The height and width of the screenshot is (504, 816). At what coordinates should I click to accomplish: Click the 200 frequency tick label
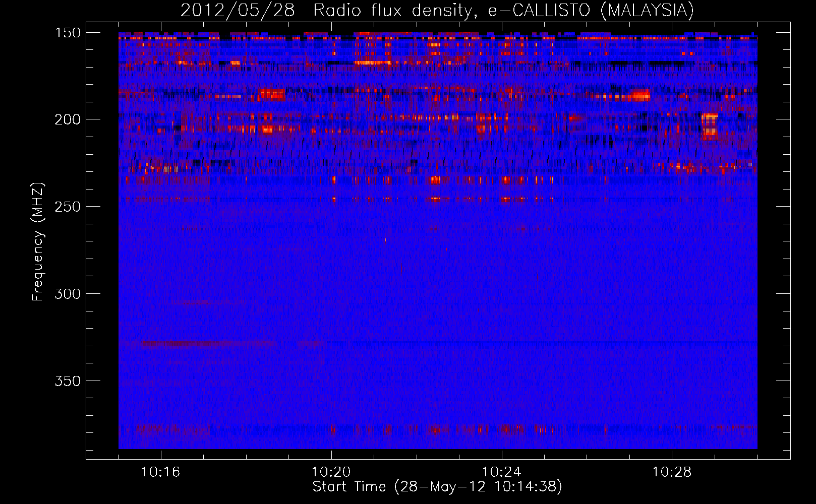point(68,119)
